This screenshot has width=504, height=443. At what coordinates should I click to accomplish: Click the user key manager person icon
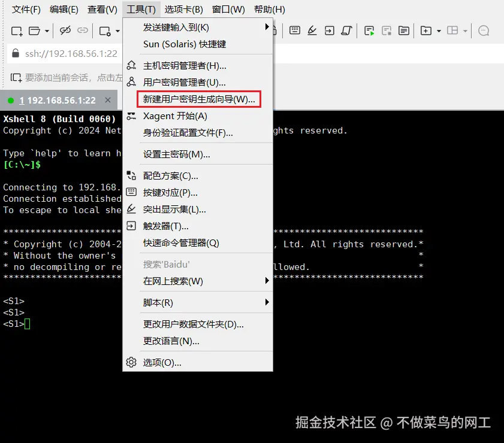point(131,81)
